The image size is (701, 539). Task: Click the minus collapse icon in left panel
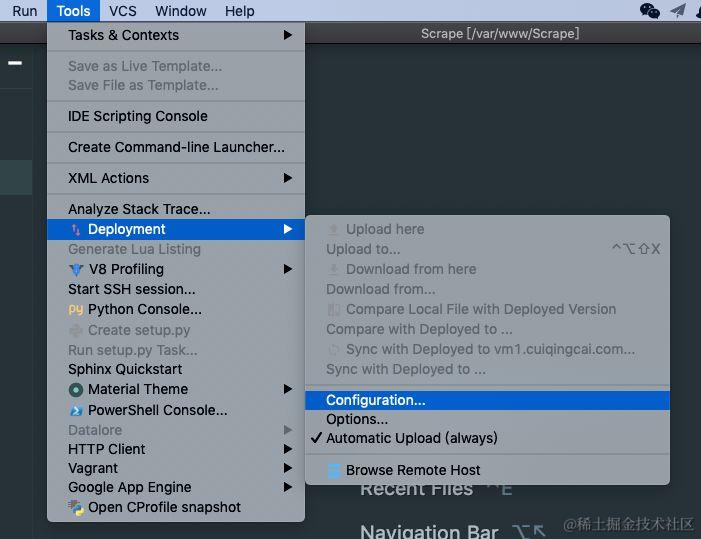coord(15,63)
